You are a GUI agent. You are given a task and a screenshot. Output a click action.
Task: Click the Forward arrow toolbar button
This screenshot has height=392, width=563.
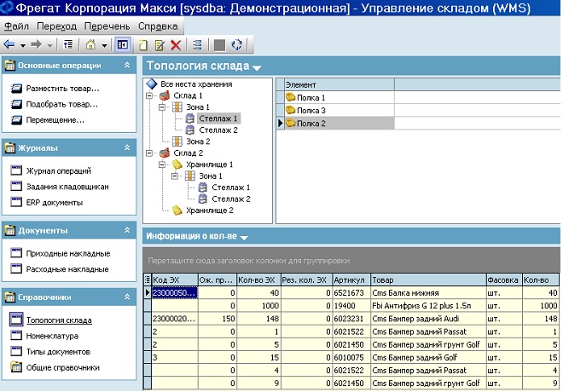[37, 45]
